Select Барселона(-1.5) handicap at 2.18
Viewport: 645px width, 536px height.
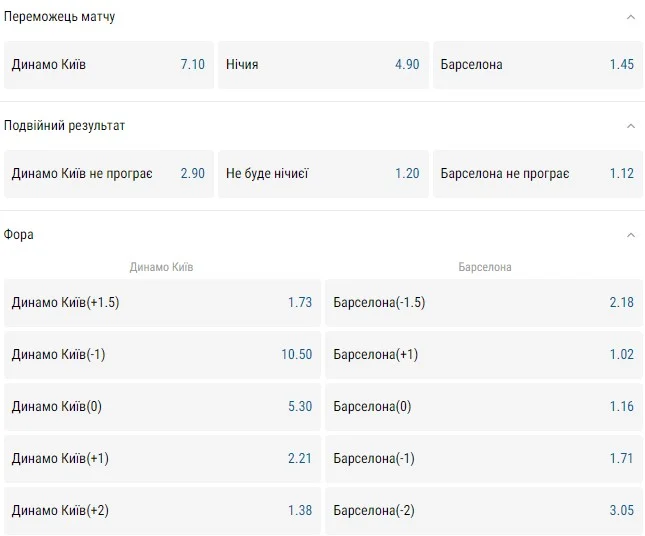(484, 303)
